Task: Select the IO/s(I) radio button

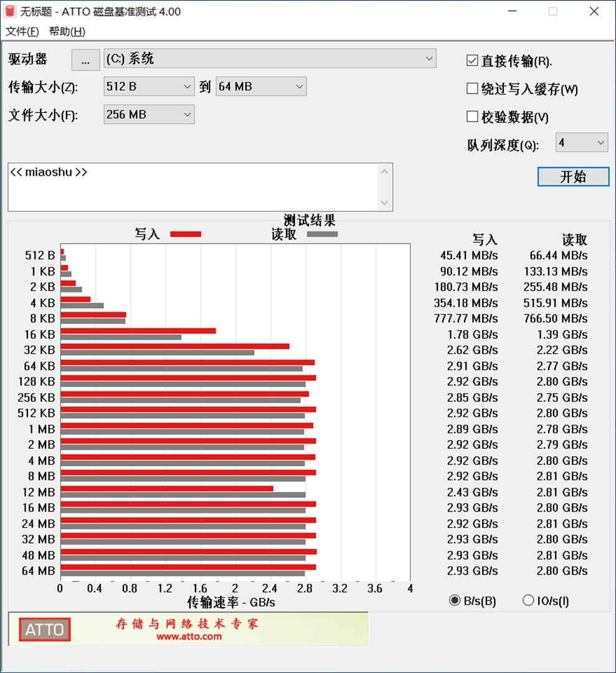Action: pos(528,600)
